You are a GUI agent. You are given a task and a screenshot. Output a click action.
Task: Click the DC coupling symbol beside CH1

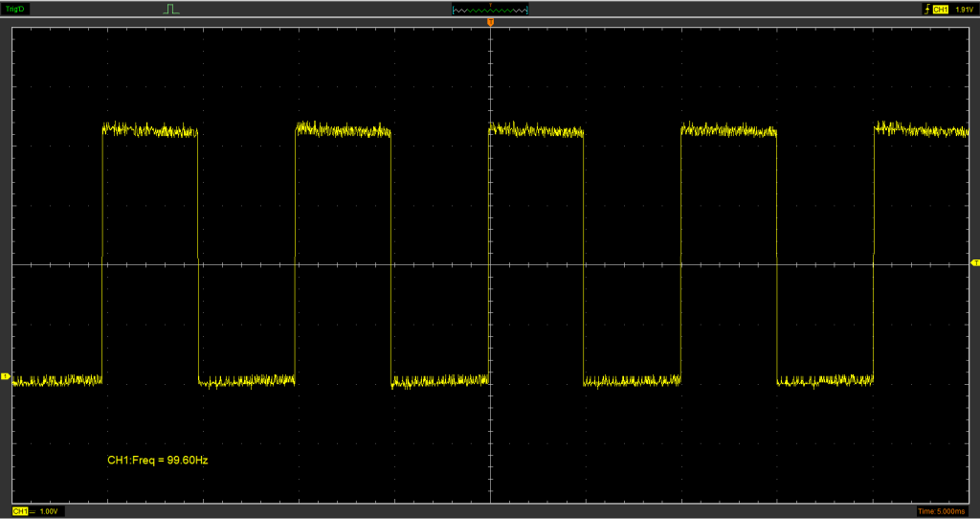[x=32, y=512]
